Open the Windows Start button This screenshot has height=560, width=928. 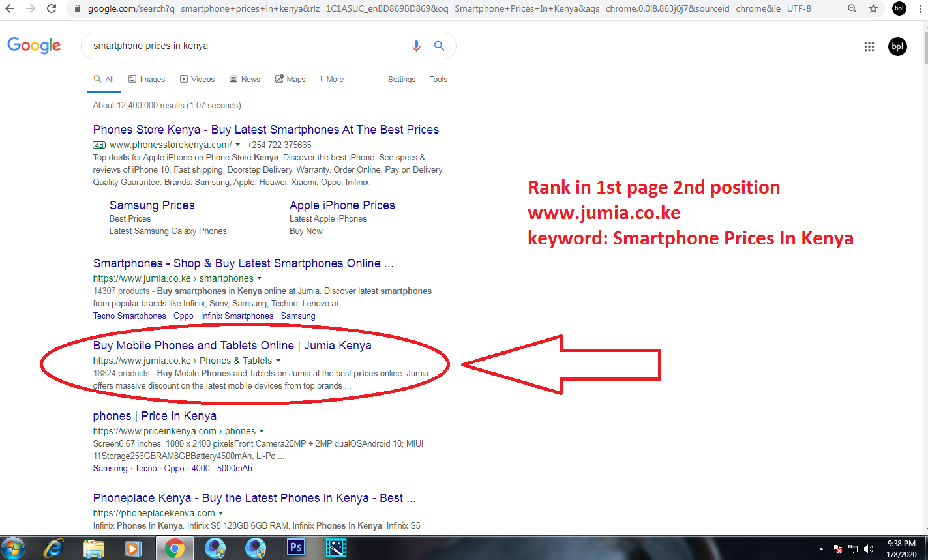(13, 548)
